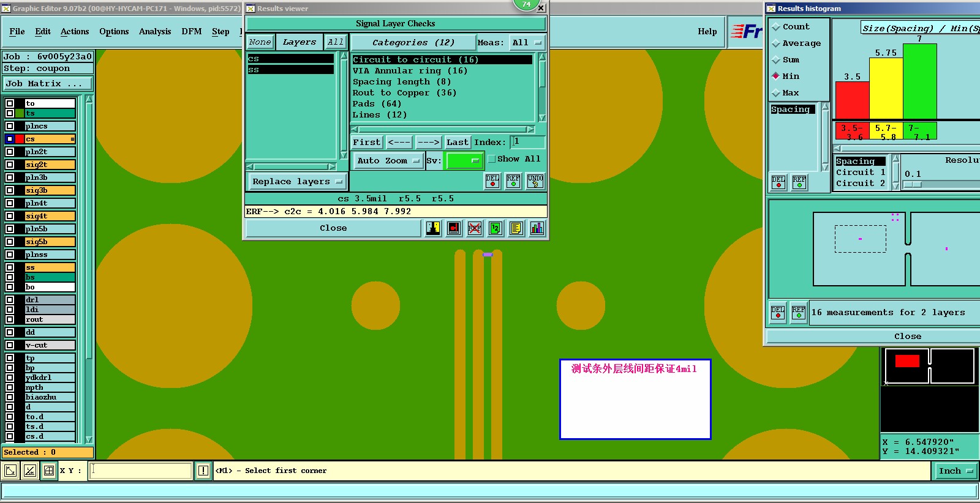Image resolution: width=980 pixels, height=503 pixels.
Task: Click layer panel scroll down arrow
Action: pos(89,439)
